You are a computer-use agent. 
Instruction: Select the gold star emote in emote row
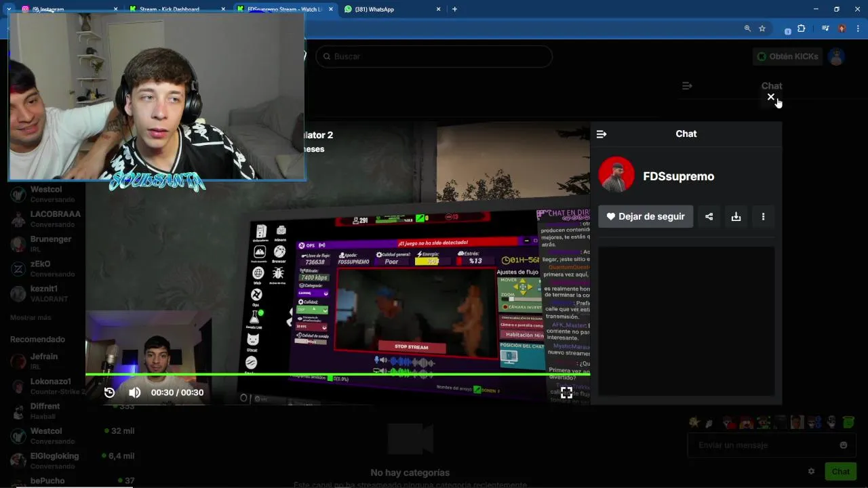[694, 422]
